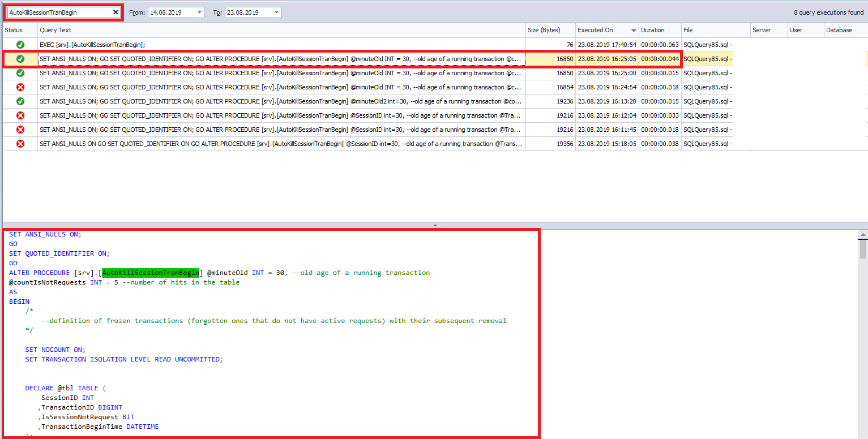Click the SQLQuery85.sql file cell in the EXEC row

[708, 45]
